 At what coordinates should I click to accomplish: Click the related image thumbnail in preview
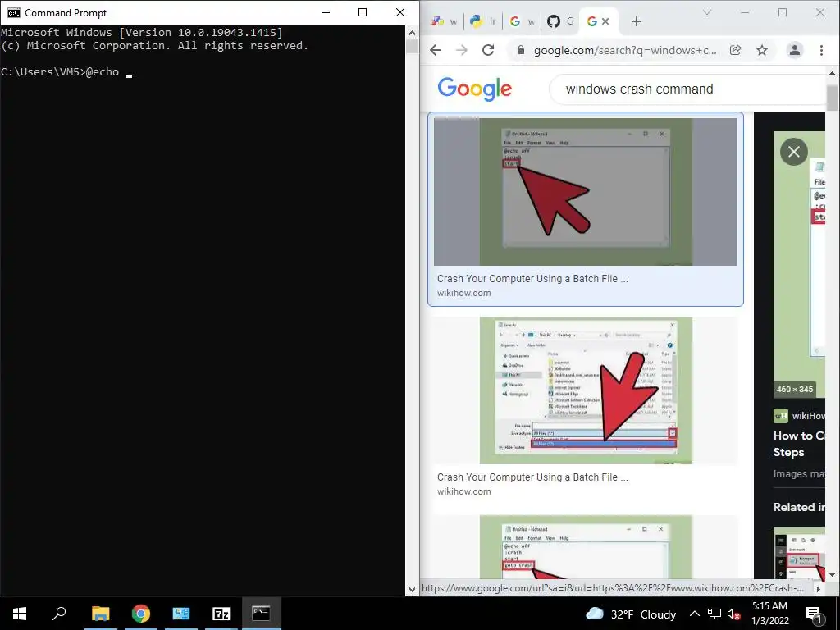(799, 555)
